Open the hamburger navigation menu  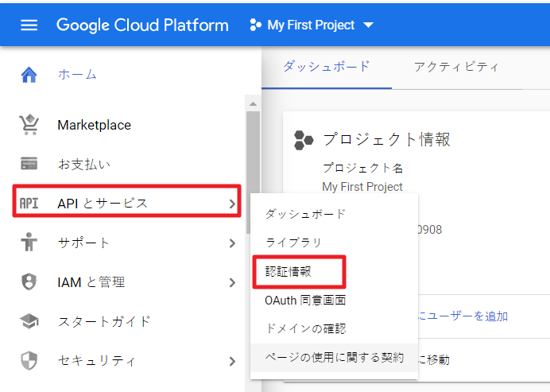pos(29,25)
